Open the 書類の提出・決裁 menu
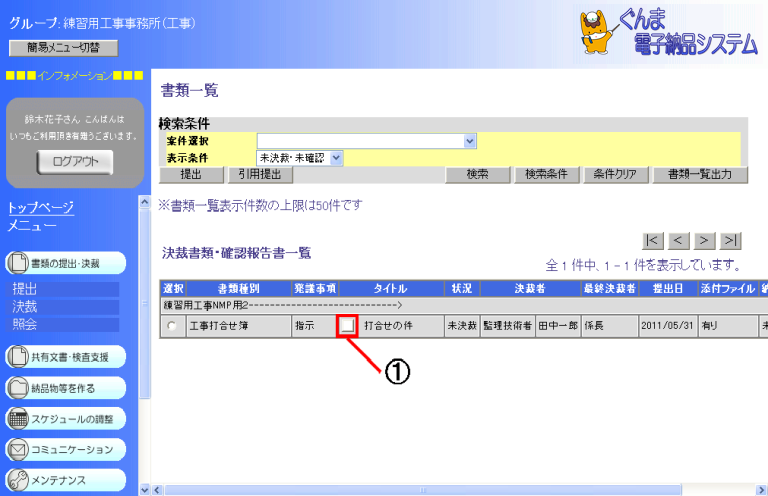The image size is (768, 496). [66, 263]
